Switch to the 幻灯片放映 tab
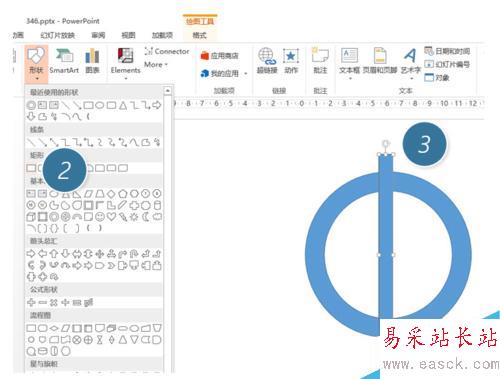This screenshot has height=379, width=500. tap(57, 35)
